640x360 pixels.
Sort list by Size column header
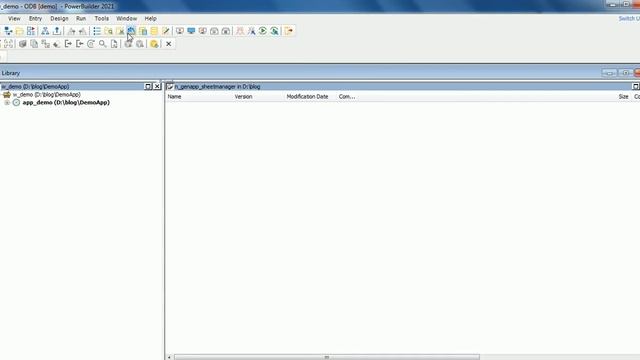pyautogui.click(x=623, y=97)
